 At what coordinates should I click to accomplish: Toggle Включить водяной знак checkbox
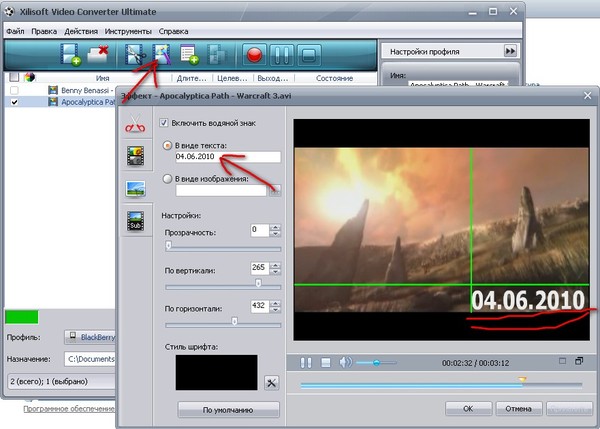pyautogui.click(x=164, y=123)
